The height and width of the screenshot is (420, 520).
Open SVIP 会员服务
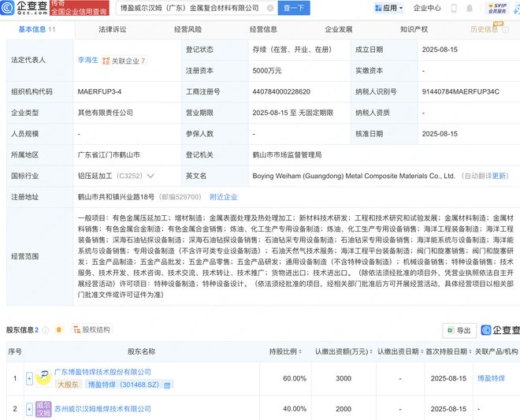pos(497,9)
